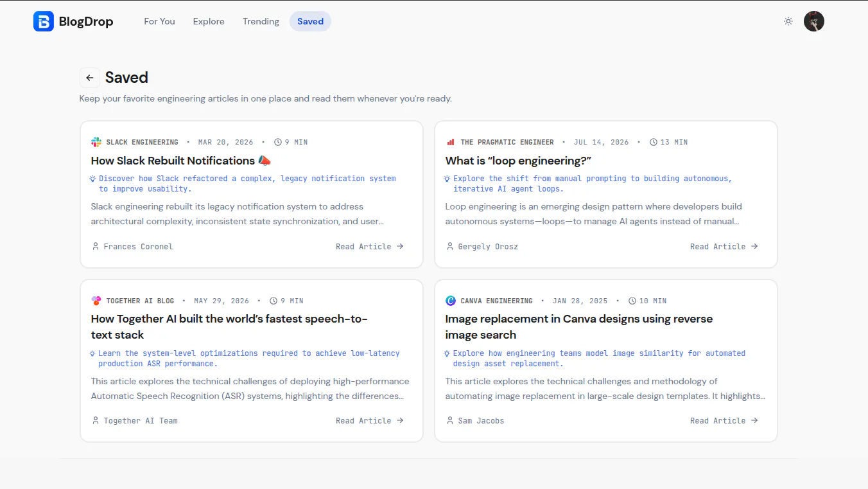Read Article for Canva image replacement
Screen dimensions: 868x489
[724, 420]
